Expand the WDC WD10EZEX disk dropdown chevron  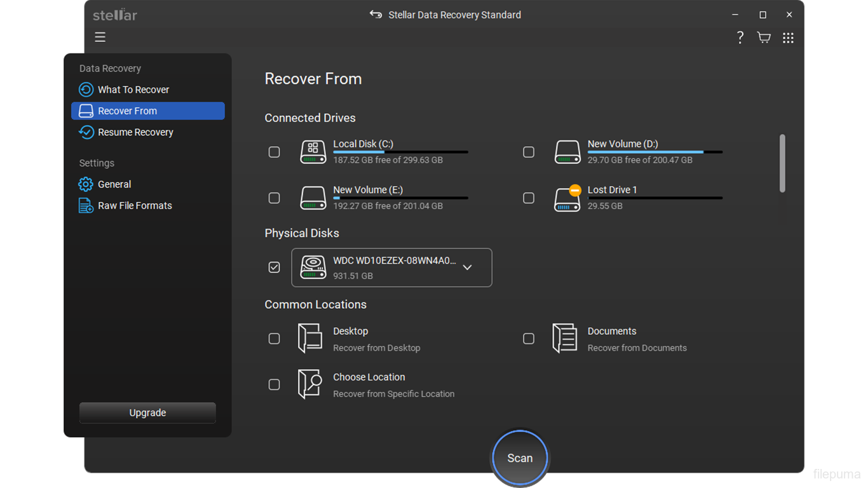(x=468, y=268)
